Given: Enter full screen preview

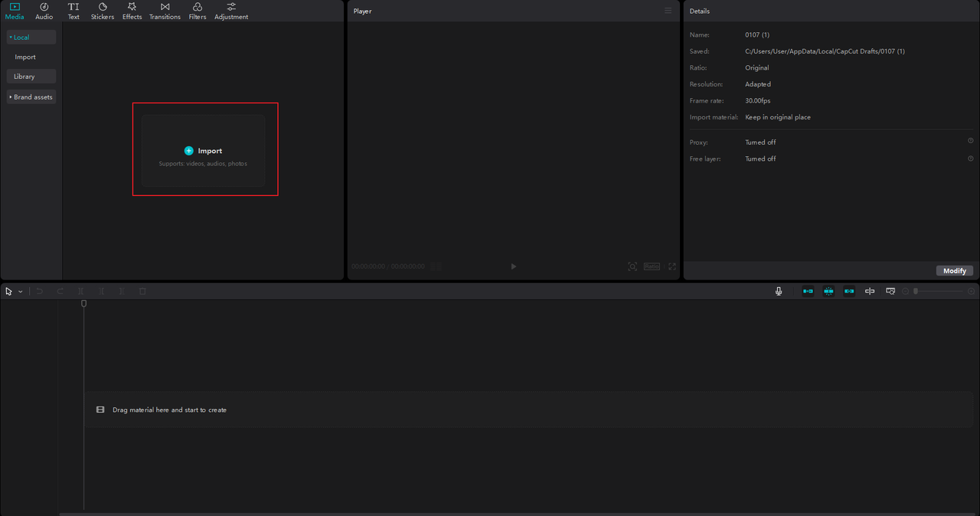Looking at the screenshot, I should [672, 266].
